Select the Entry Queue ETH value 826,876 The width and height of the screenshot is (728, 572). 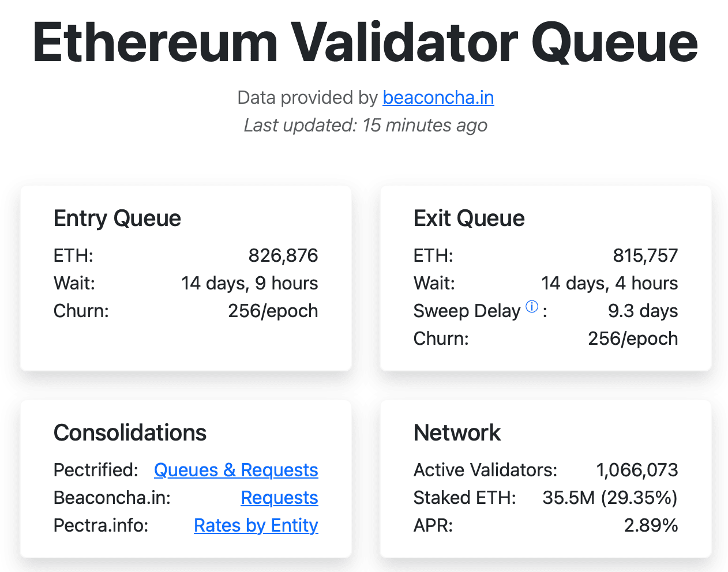(x=282, y=255)
